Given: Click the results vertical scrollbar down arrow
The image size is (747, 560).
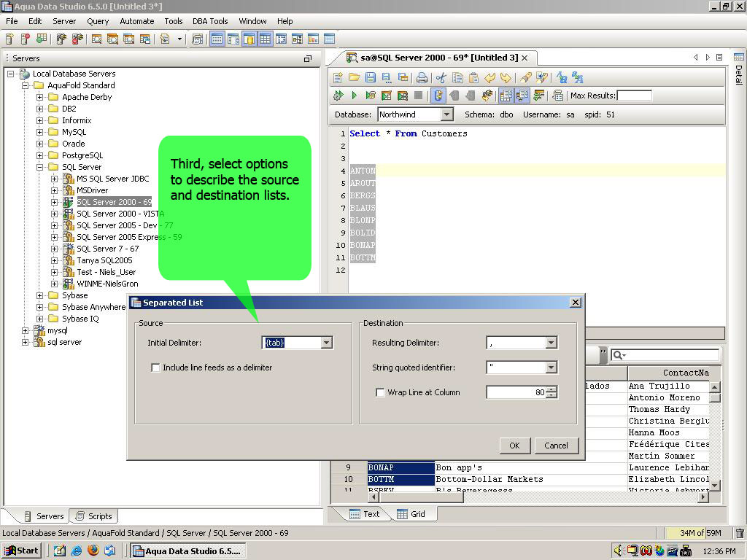Looking at the screenshot, I should 715,485.
